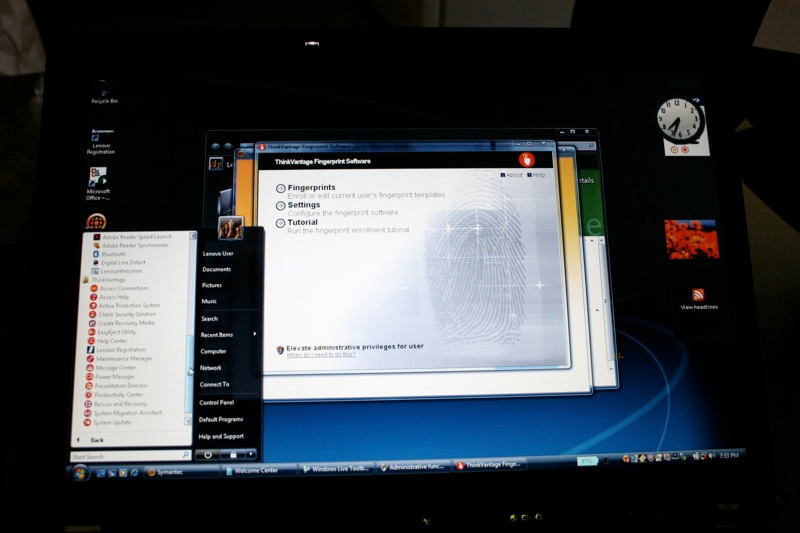Open Music from Start menu

[x=209, y=301]
